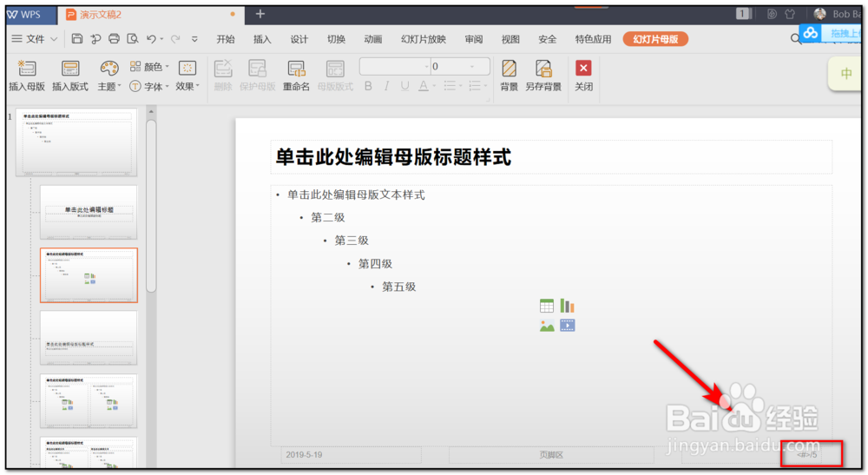
Task: Switch to the 设计 tab
Action: coord(299,39)
